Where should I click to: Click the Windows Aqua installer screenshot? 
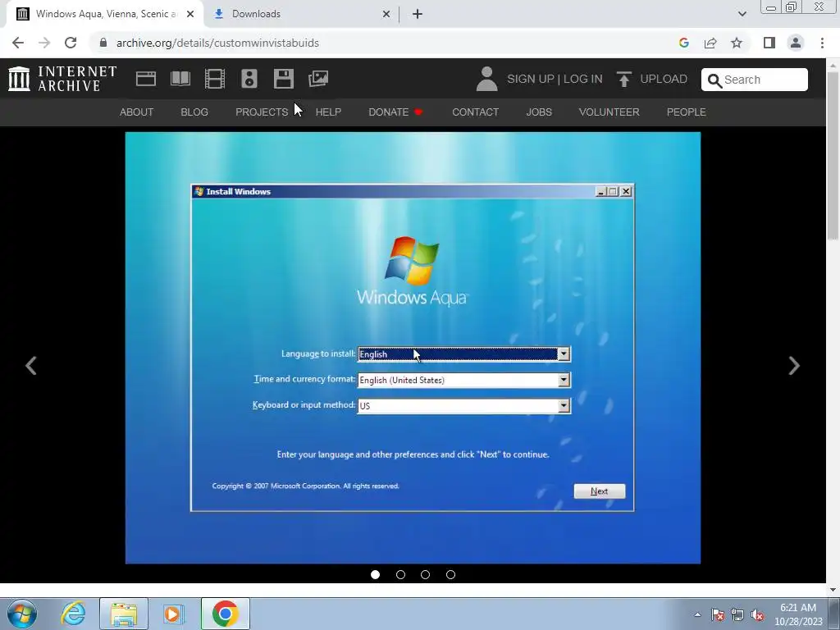tap(413, 348)
